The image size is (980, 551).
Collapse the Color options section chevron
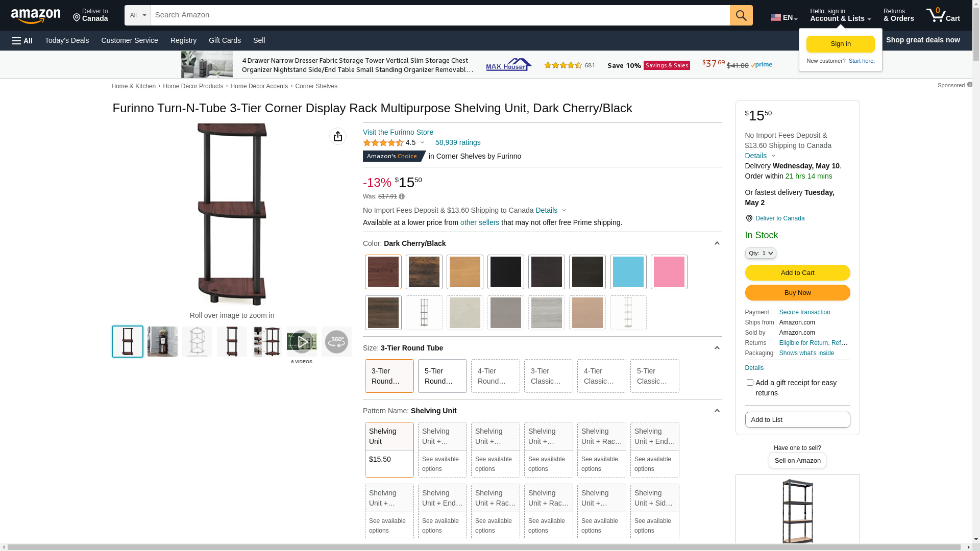click(717, 243)
